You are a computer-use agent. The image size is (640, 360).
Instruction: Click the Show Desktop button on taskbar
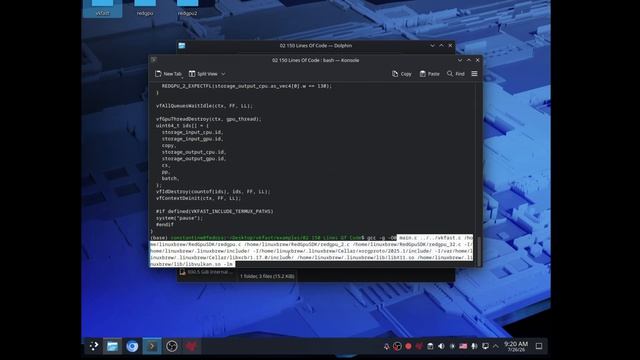tap(539, 346)
